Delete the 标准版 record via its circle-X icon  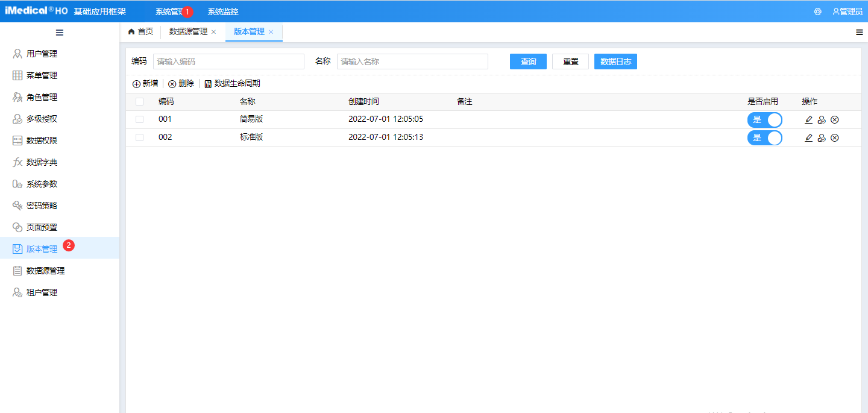pyautogui.click(x=835, y=137)
